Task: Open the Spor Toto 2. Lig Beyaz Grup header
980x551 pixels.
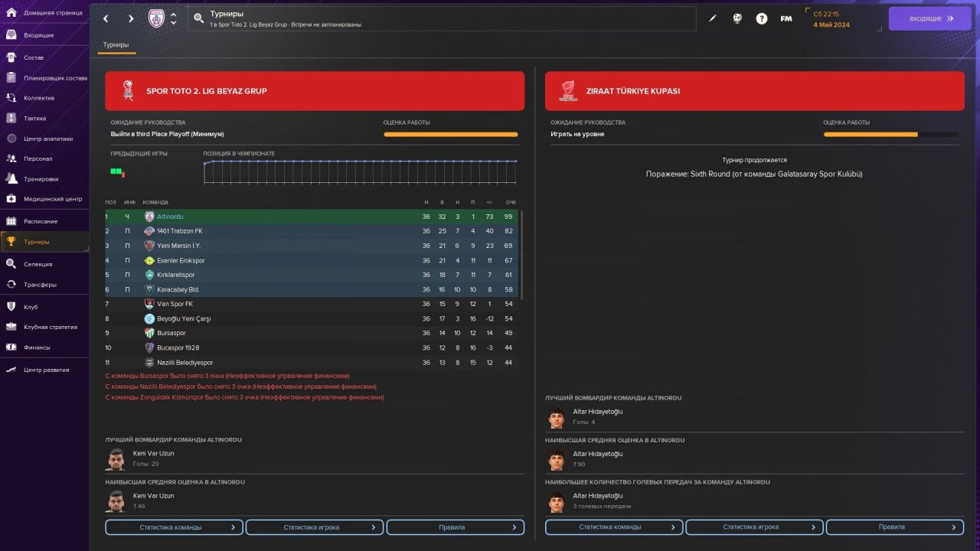Action: (x=315, y=91)
